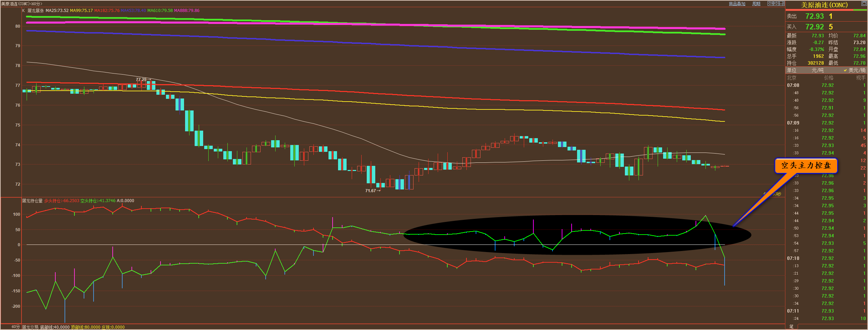Viewport: 868px width, 330px height.
Task: Click the 71.67 low price marker
Action: point(373,191)
